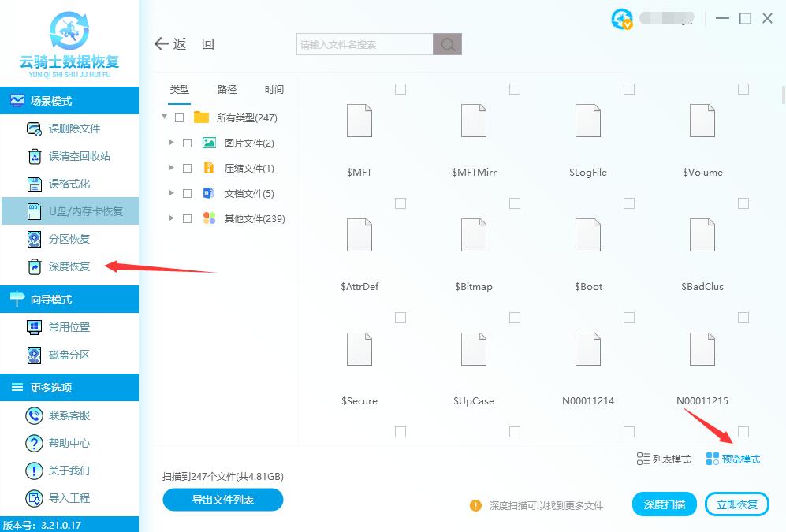Switch to the 类型 tab
Screen dimensions: 786x532
point(180,90)
